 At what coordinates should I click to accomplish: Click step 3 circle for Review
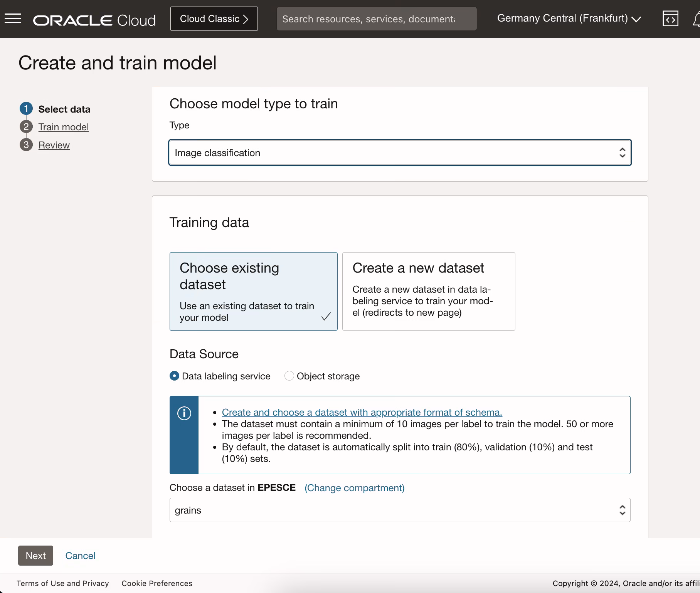tap(26, 145)
